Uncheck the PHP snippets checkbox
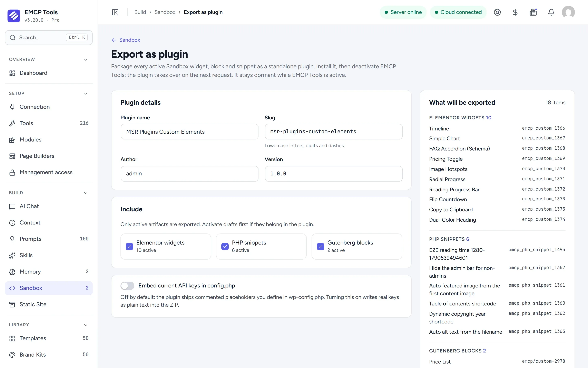 coord(225,247)
